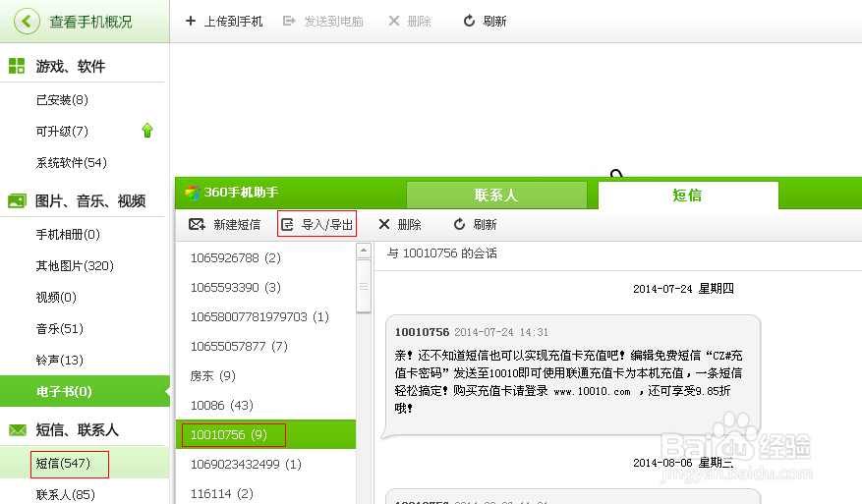Click the message bubble dated 2014-07-24 14:31

click(573, 377)
